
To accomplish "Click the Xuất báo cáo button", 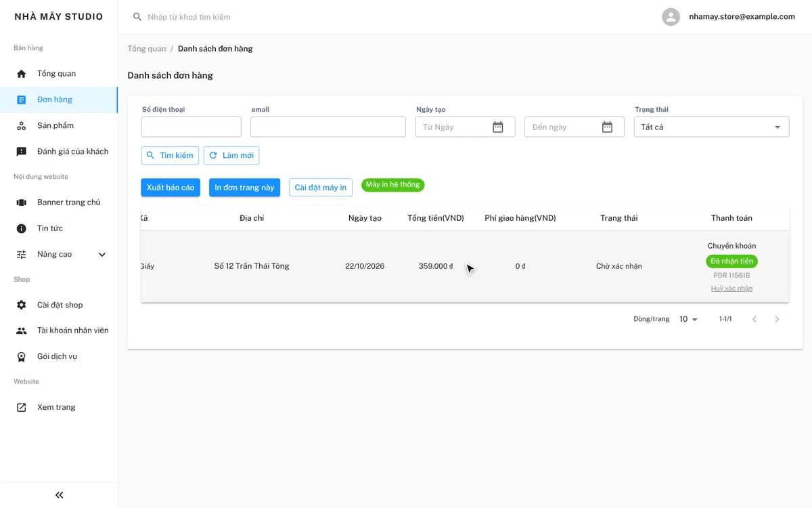I will (x=171, y=188).
